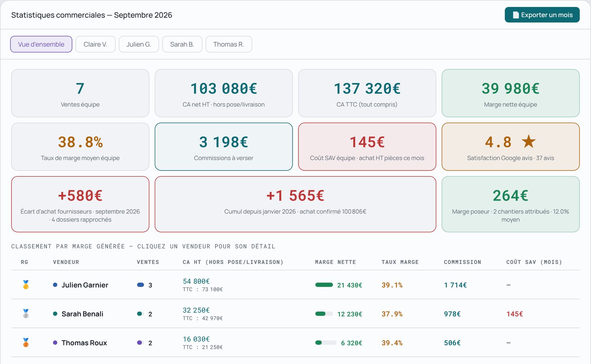Click the 32 250€ CA HT value

tap(196, 310)
